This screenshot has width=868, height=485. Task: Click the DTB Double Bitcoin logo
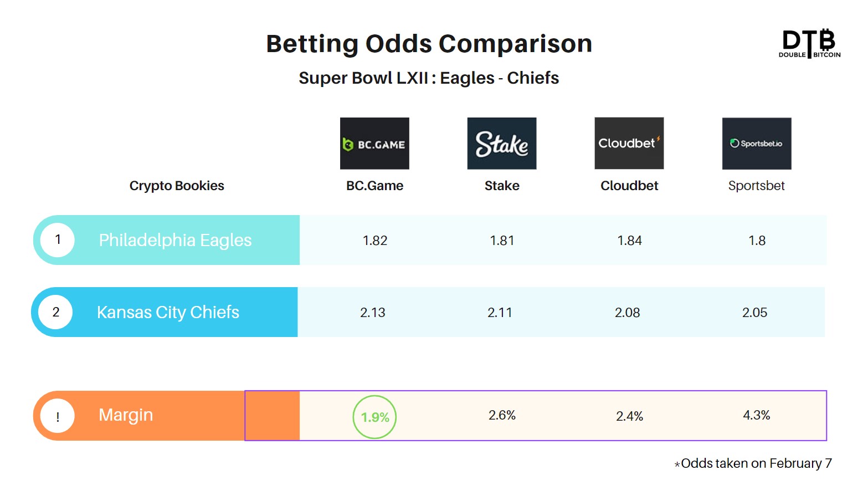click(809, 43)
